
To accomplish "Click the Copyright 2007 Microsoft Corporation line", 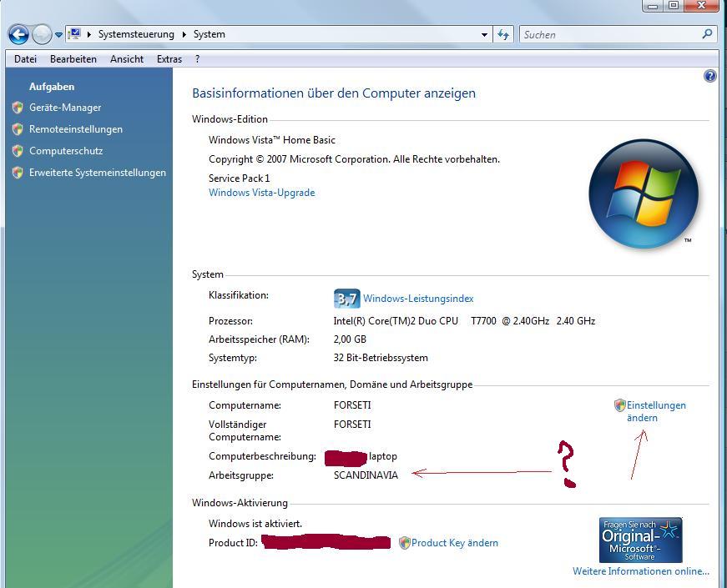I will [x=354, y=159].
